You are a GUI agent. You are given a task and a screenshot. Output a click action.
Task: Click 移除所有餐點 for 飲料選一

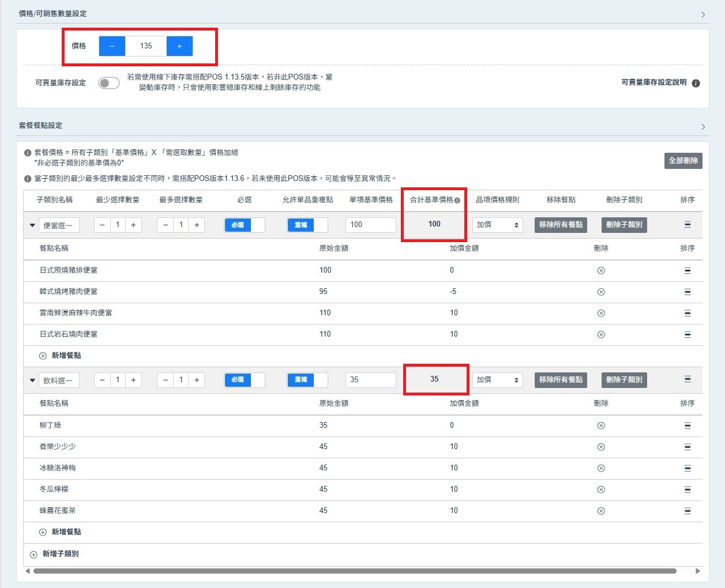tap(560, 380)
